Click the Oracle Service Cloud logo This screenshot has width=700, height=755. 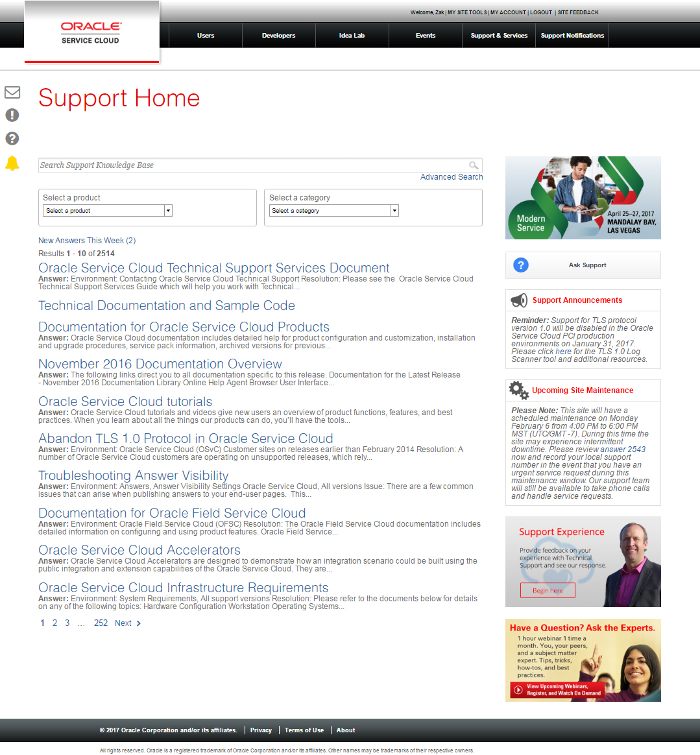[x=91, y=32]
